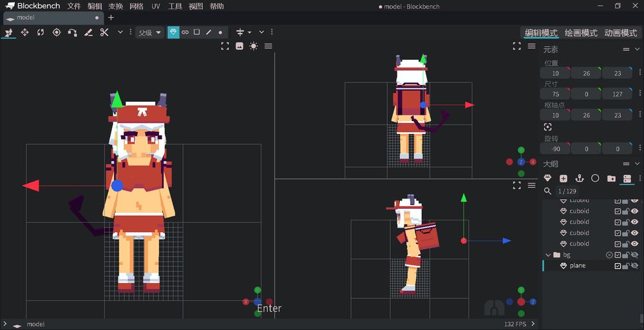Open the left viewport hamburger menu
The width and height of the screenshot is (644, 330).
268,46
